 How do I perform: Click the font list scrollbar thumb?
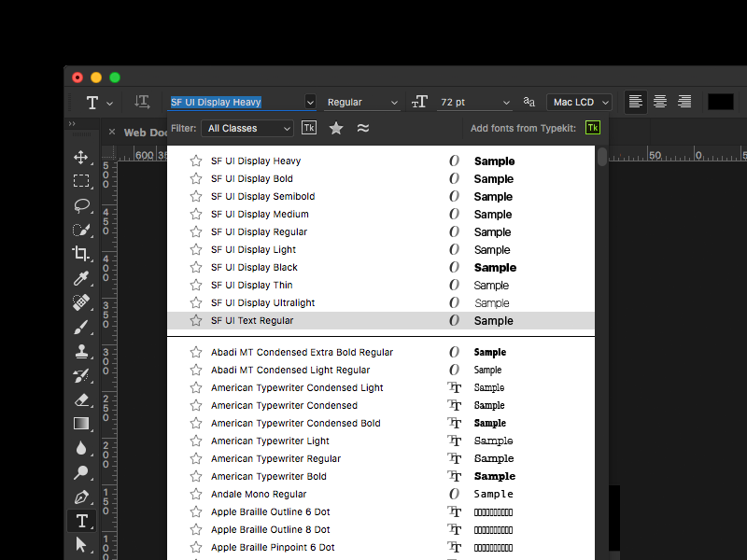[x=602, y=157]
